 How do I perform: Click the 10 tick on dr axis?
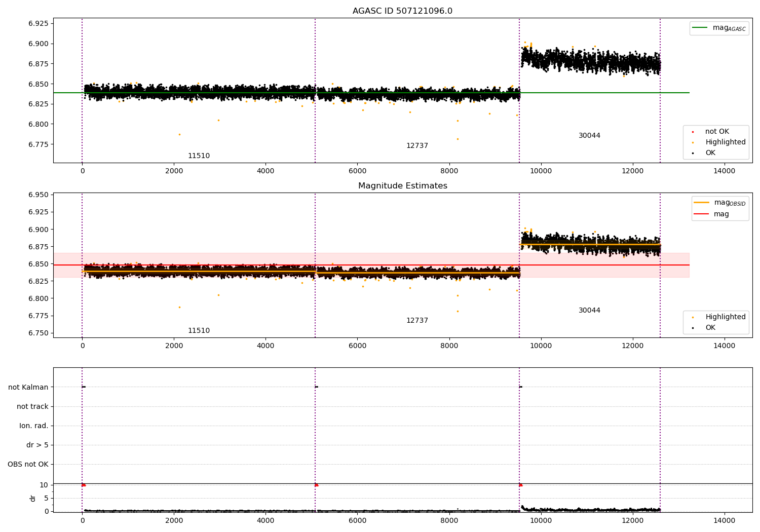pyautogui.click(x=44, y=485)
